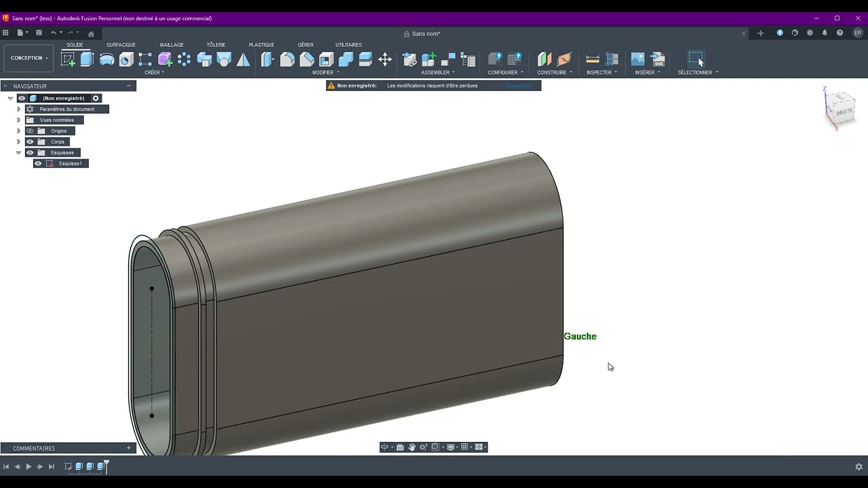Select the Chamfer tool
The image size is (868, 488).
307,60
